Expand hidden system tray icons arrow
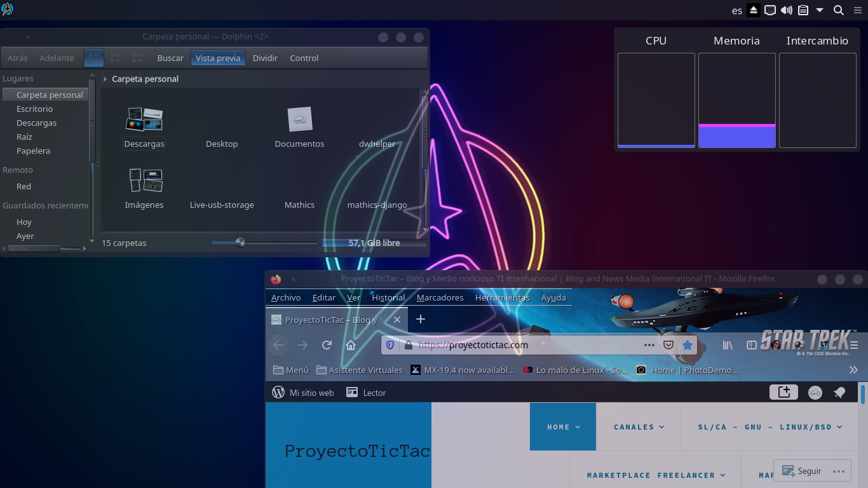This screenshot has width=868, height=488. pos(820,10)
